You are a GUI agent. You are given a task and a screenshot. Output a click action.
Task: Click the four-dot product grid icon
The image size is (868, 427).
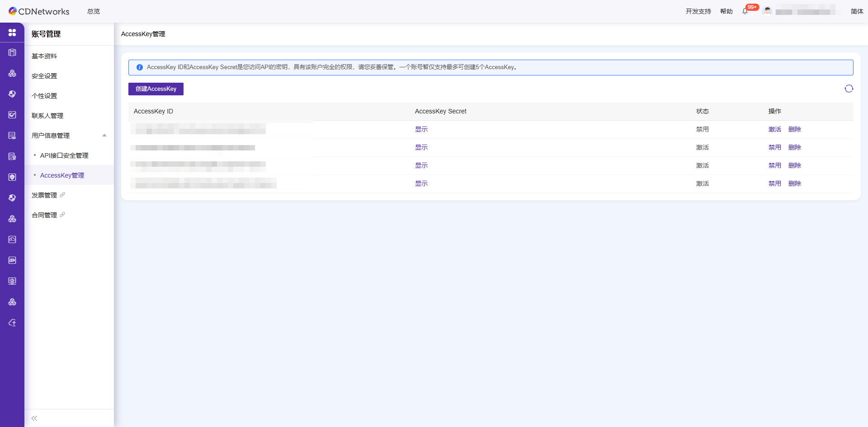[12, 33]
